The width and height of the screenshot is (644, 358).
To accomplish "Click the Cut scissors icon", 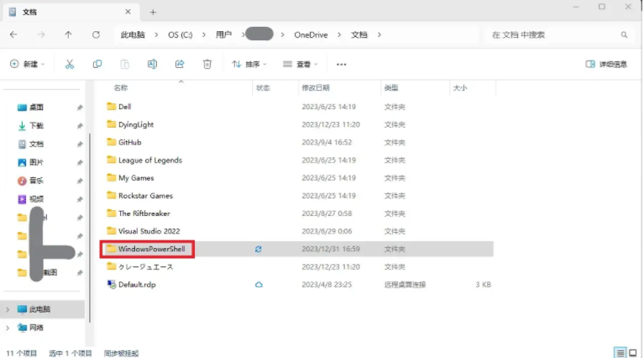I will (70, 64).
